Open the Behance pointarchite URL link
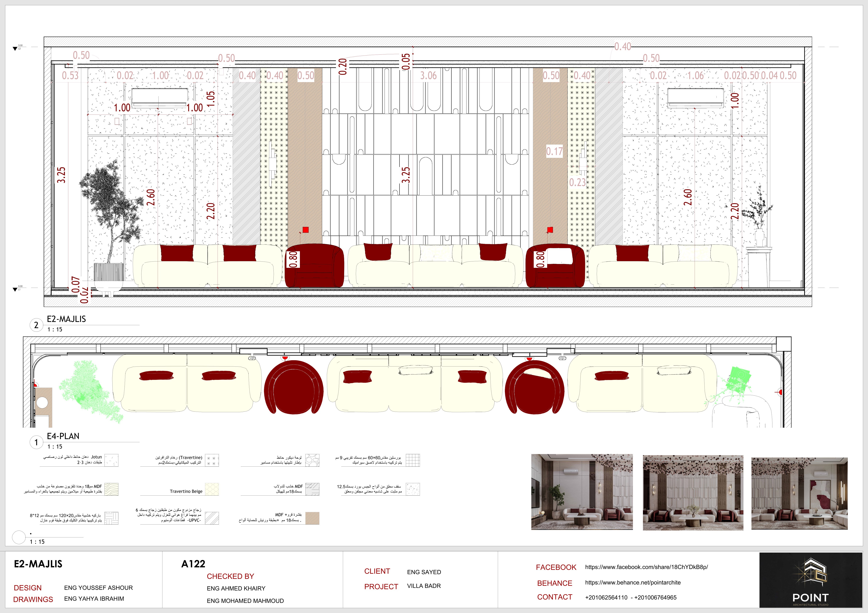Image resolution: width=868 pixels, height=613 pixels. pos(633,582)
